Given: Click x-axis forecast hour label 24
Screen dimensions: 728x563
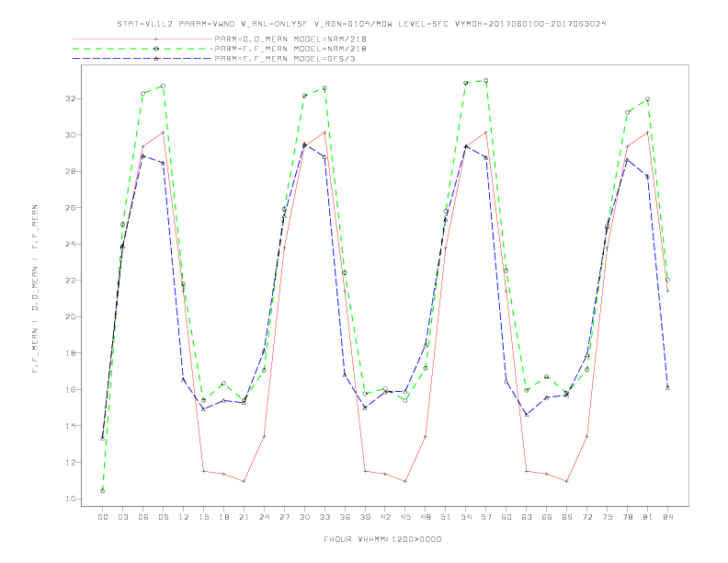Looking at the screenshot, I should point(264,517).
